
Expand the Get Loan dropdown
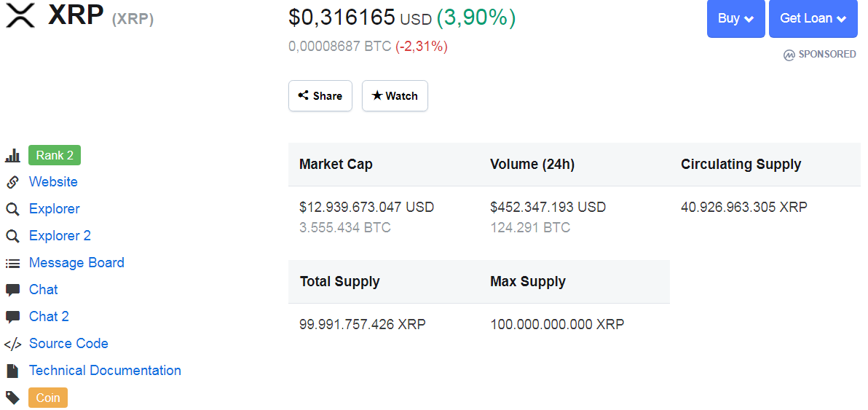(813, 19)
